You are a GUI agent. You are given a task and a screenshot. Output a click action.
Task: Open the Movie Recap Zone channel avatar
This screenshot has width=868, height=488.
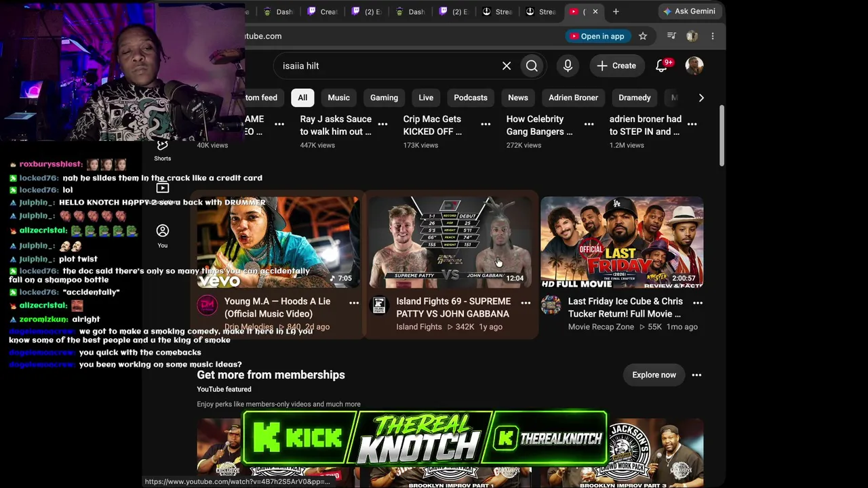pos(551,305)
